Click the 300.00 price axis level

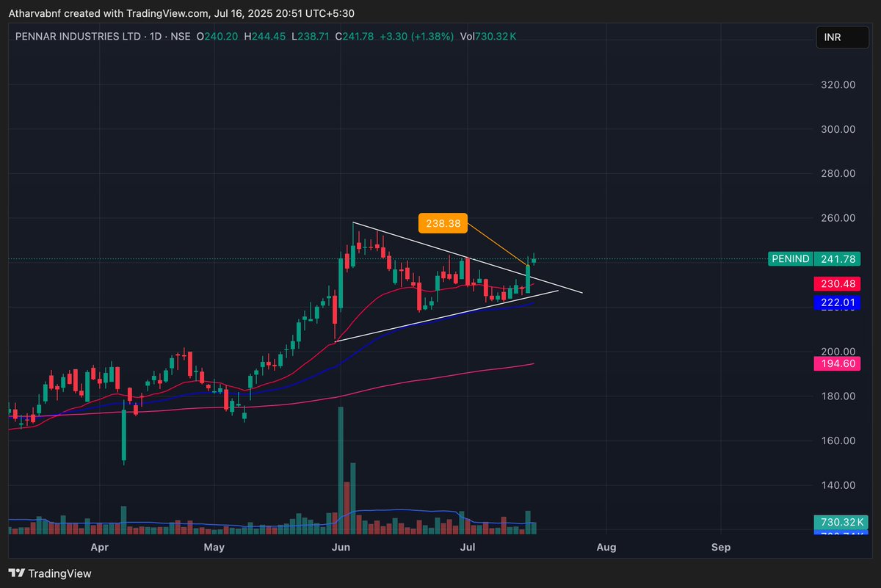pyautogui.click(x=838, y=129)
